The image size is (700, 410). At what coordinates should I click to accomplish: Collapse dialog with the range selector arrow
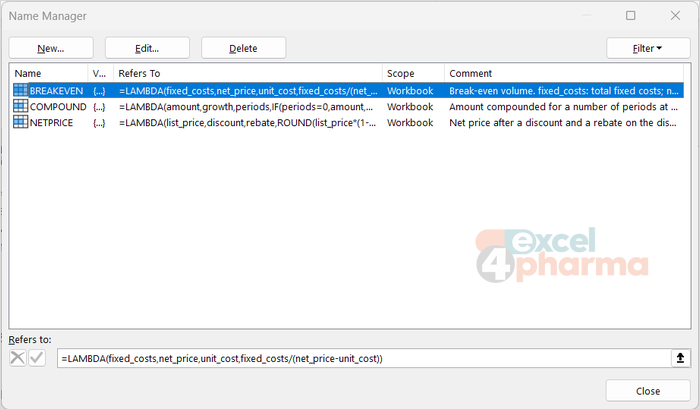(680, 358)
